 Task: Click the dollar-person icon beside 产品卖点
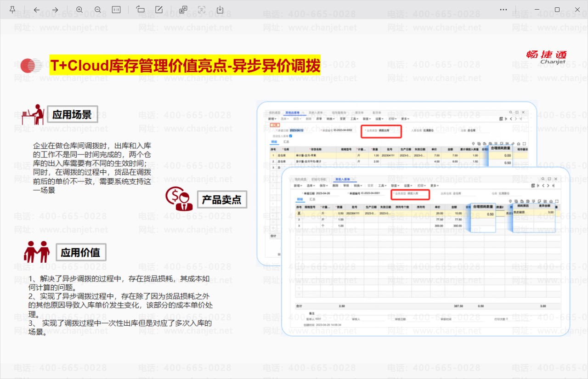179,199
